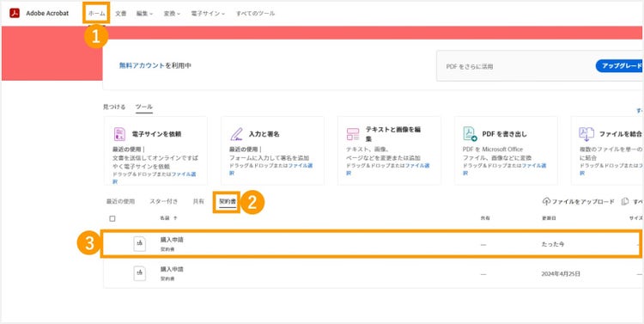This screenshot has width=644, height=324.
Task: Sort by 名前 column header
Action: pos(168,218)
